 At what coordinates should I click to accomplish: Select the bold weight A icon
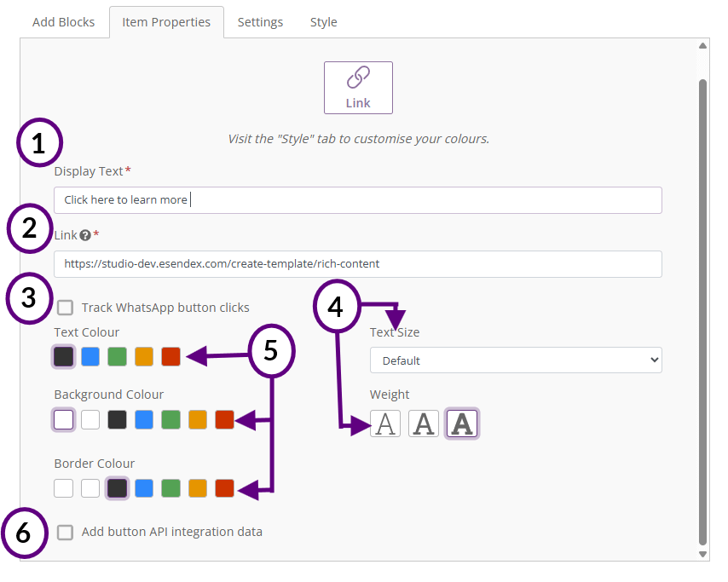[462, 424]
